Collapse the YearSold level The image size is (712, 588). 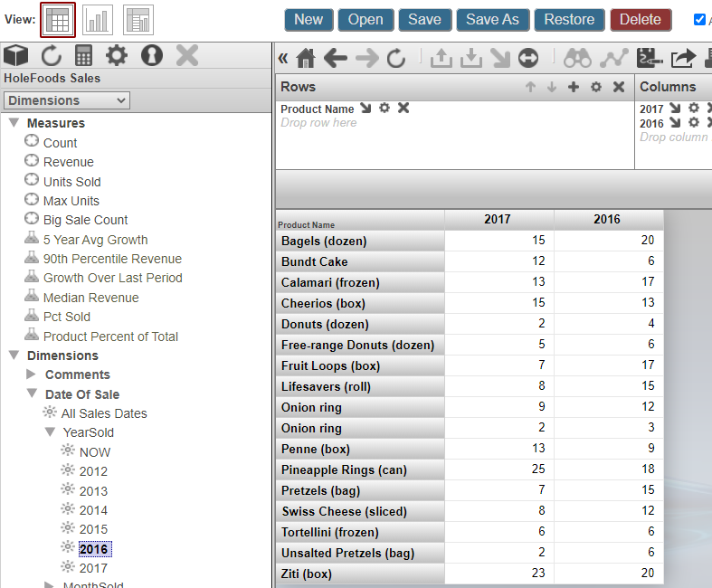(50, 432)
